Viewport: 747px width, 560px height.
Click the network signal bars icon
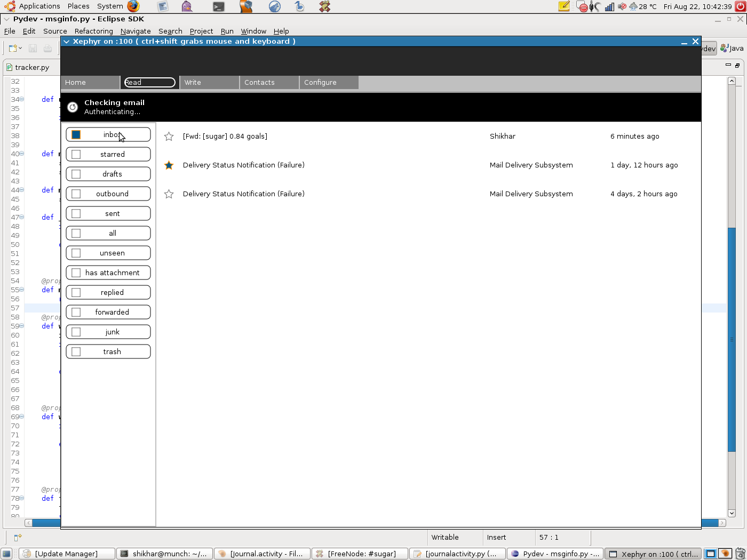click(609, 6)
